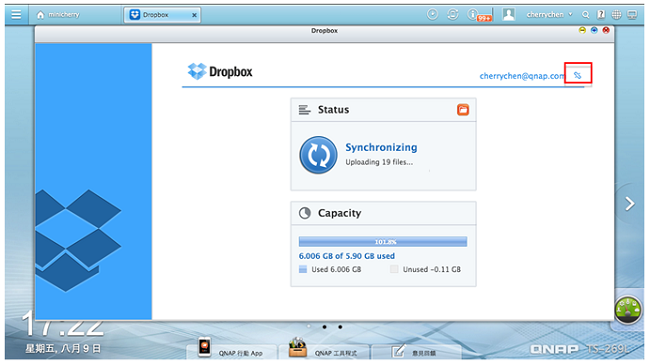650x364 pixels.
Task: Close the Dropbox window red button
Action: point(606,30)
